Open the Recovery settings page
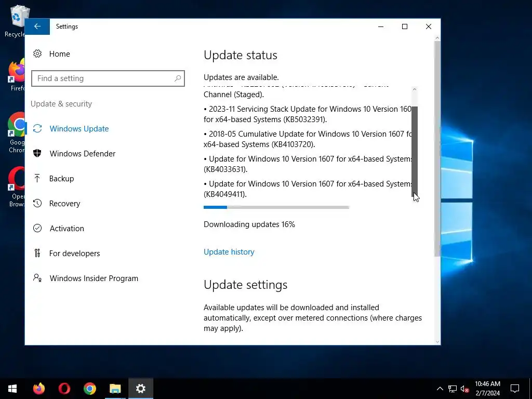Screen dimensions: 532x399 click(x=64, y=203)
